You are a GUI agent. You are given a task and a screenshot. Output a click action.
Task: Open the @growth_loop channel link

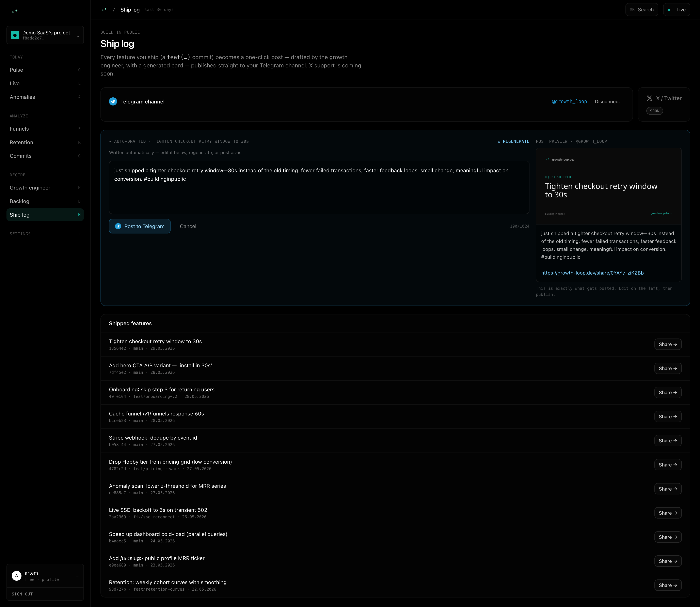(x=569, y=102)
